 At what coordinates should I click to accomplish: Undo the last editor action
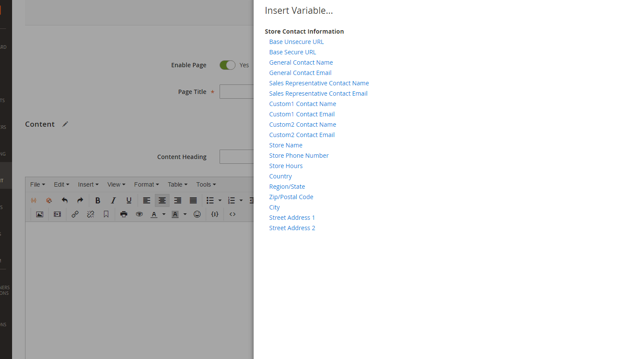pos(65,200)
